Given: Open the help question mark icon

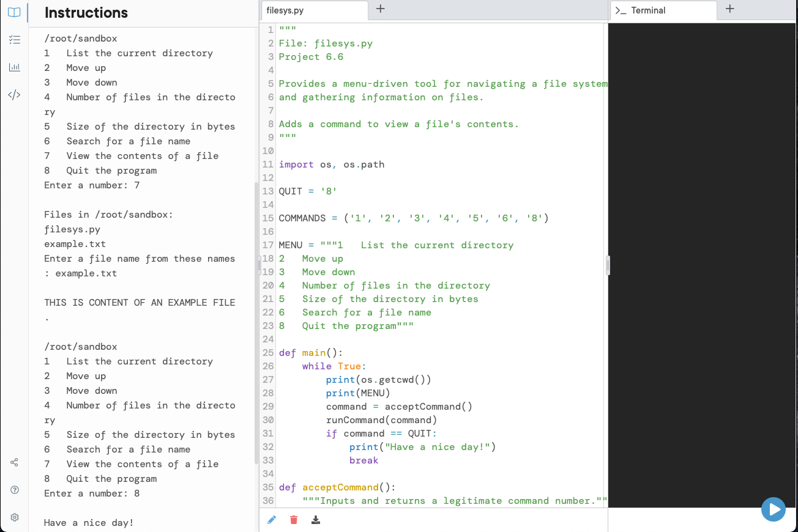Looking at the screenshot, I should tap(14, 490).
